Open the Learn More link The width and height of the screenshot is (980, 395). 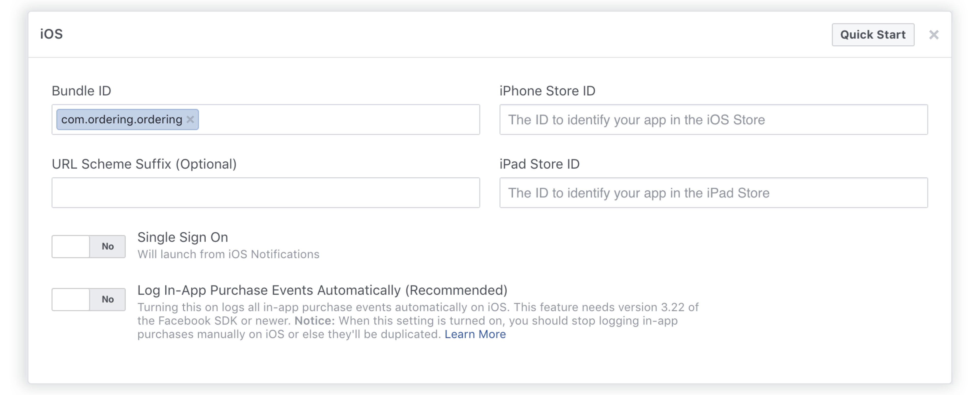coord(475,334)
